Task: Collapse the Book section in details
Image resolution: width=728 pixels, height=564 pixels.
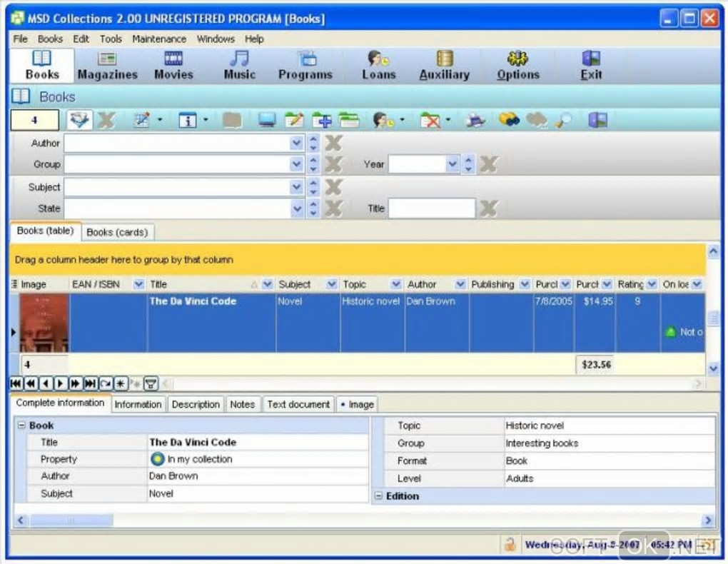Action: click(x=21, y=425)
